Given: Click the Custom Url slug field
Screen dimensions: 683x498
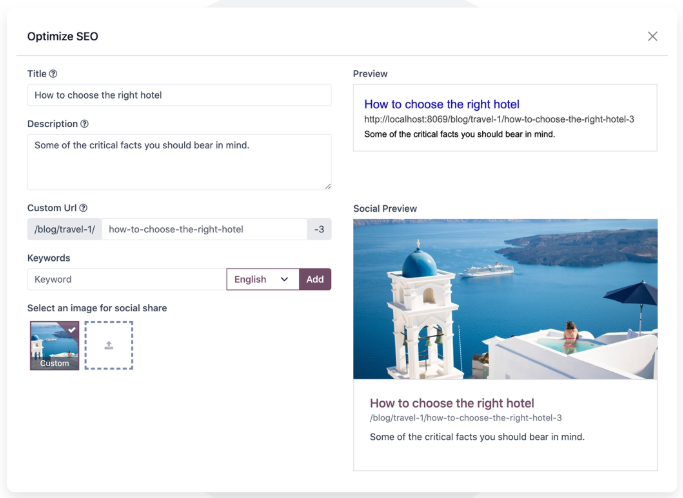Looking at the screenshot, I should [204, 230].
